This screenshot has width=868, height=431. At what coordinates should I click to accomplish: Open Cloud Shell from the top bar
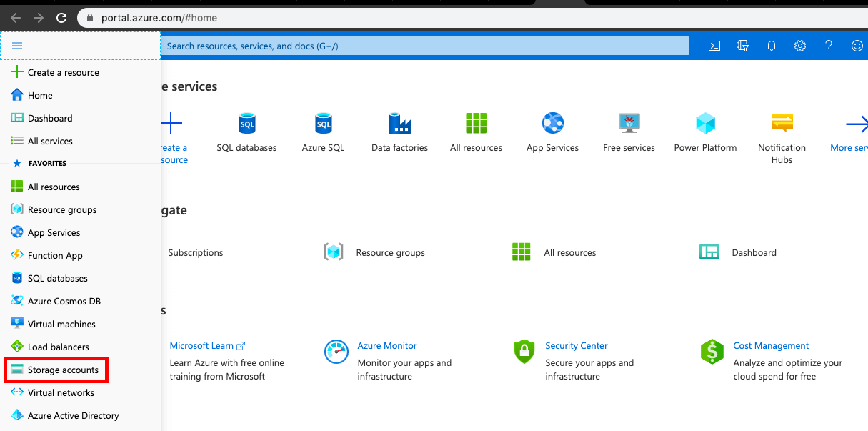coord(714,46)
